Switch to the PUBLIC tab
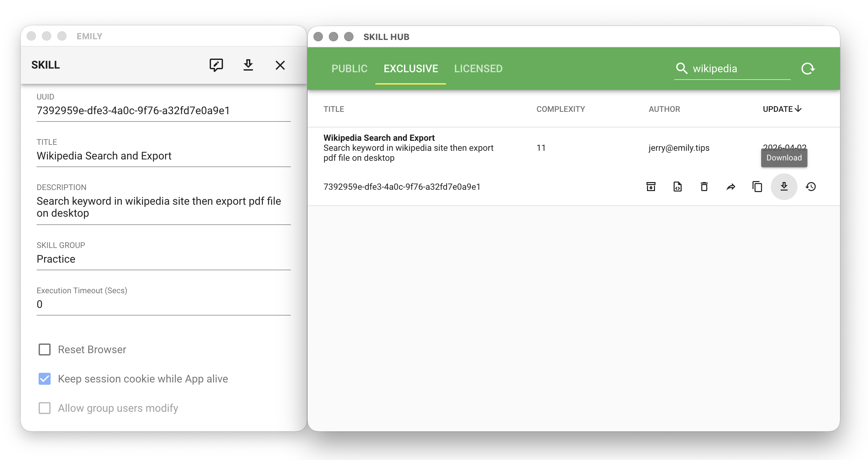The height and width of the screenshot is (460, 868). coord(349,69)
